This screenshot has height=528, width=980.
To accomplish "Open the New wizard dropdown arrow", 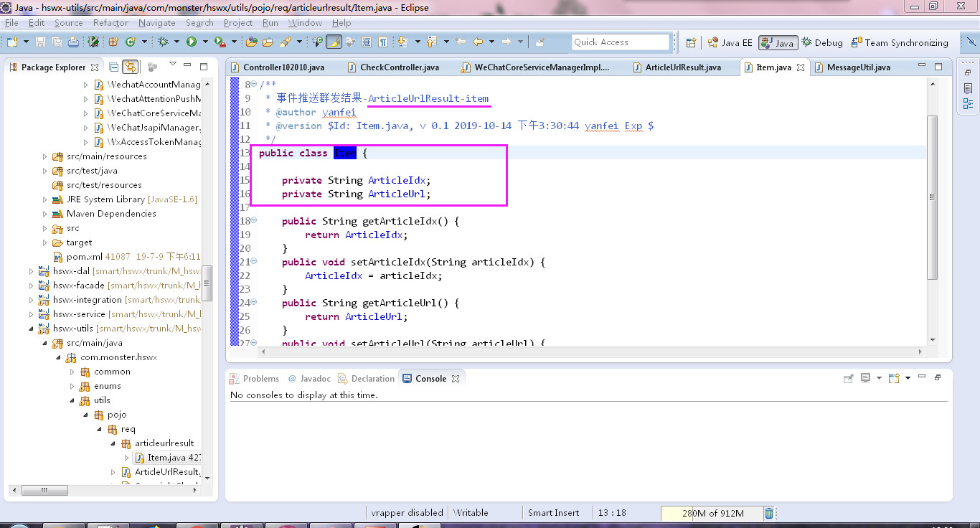I will pos(25,42).
